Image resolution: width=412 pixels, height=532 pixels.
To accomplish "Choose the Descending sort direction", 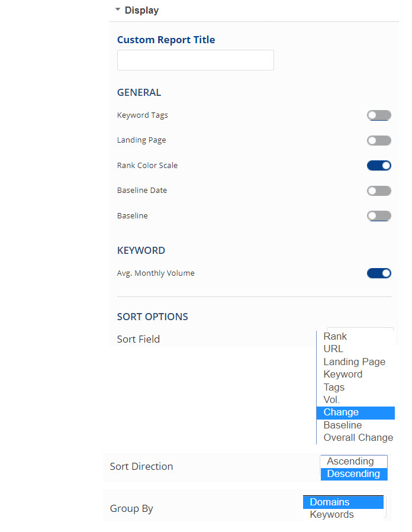I will point(353,473).
